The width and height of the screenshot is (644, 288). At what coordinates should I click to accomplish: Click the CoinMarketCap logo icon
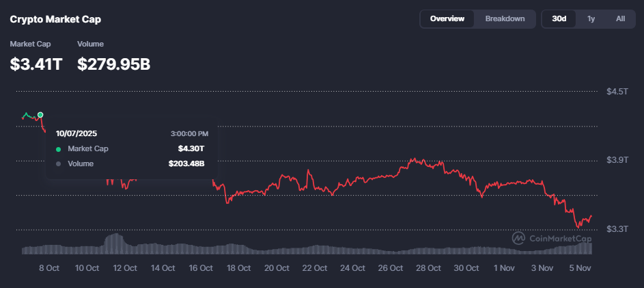click(x=519, y=238)
